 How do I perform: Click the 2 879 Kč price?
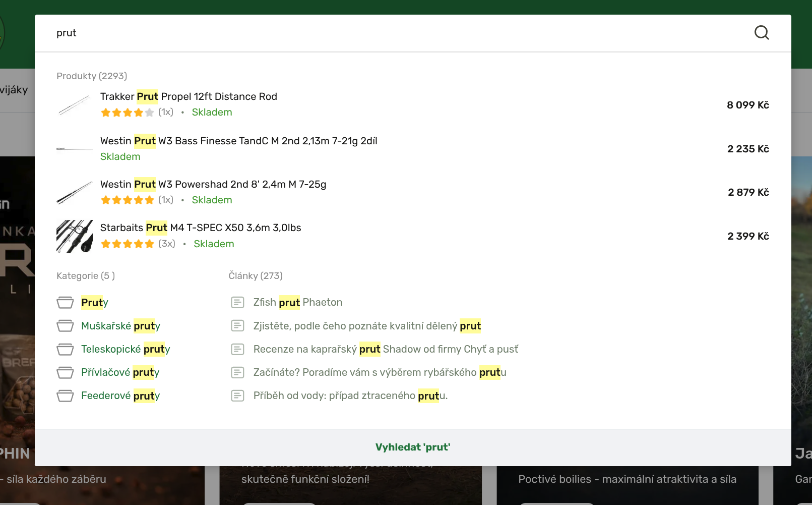748,192
